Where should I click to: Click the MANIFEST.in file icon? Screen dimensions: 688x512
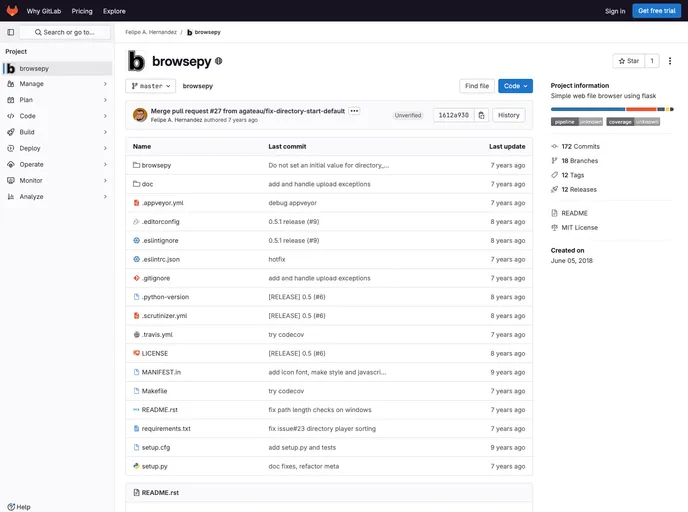[136, 372]
